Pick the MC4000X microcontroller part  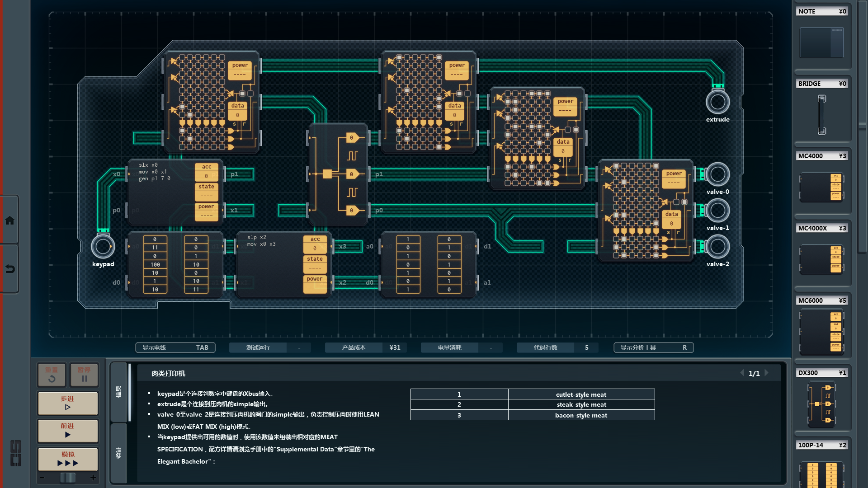pyautogui.click(x=821, y=259)
